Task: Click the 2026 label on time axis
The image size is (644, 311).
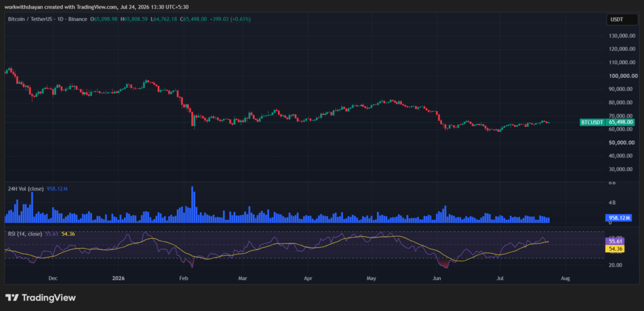Action: pos(118,278)
